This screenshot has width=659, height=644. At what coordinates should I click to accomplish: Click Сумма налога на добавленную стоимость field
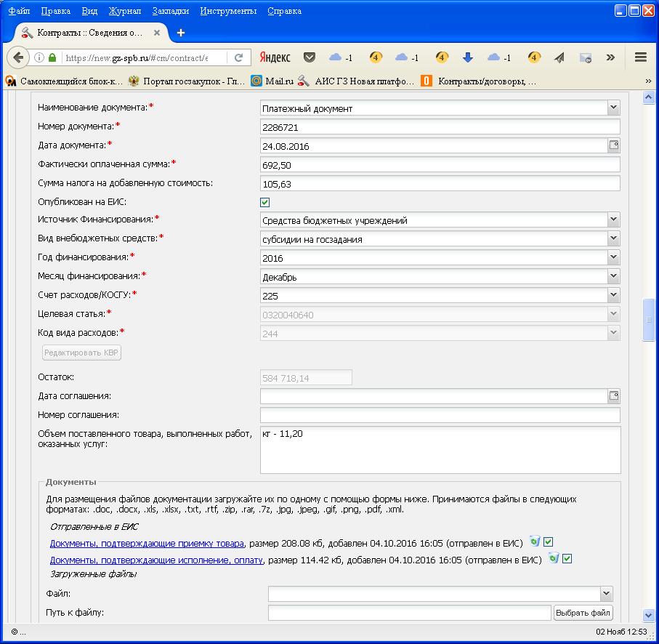[440, 184]
